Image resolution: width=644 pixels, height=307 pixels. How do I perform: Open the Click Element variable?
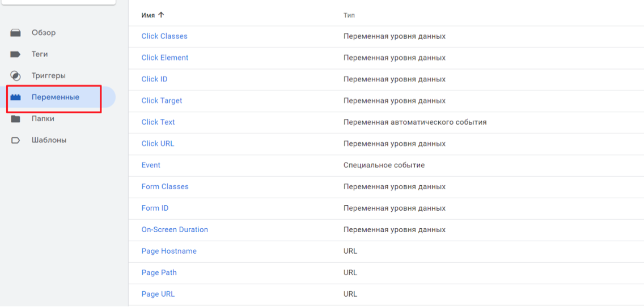(165, 57)
